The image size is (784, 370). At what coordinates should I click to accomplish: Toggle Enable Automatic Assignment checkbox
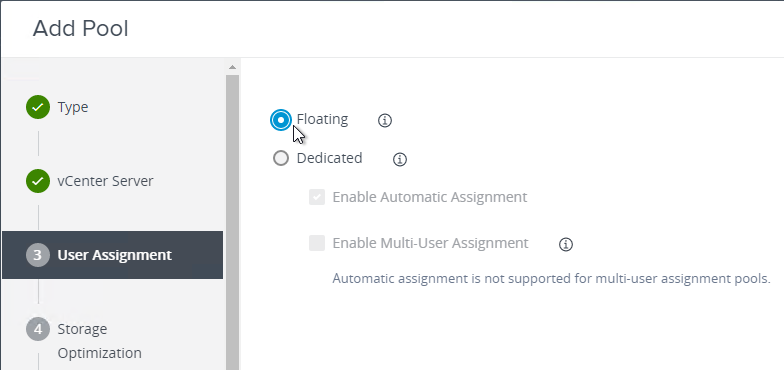coord(317,197)
